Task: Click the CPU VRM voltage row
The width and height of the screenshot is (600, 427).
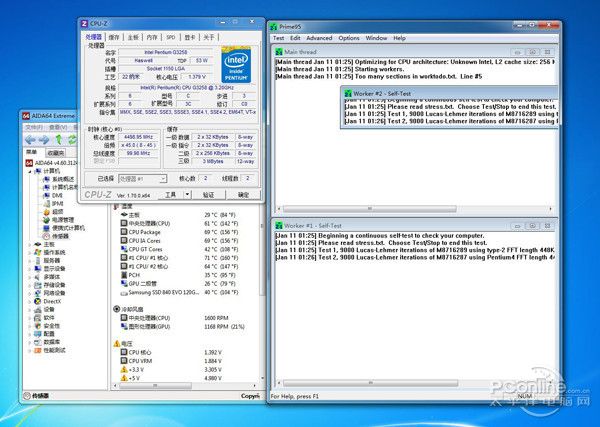Action: click(171, 361)
